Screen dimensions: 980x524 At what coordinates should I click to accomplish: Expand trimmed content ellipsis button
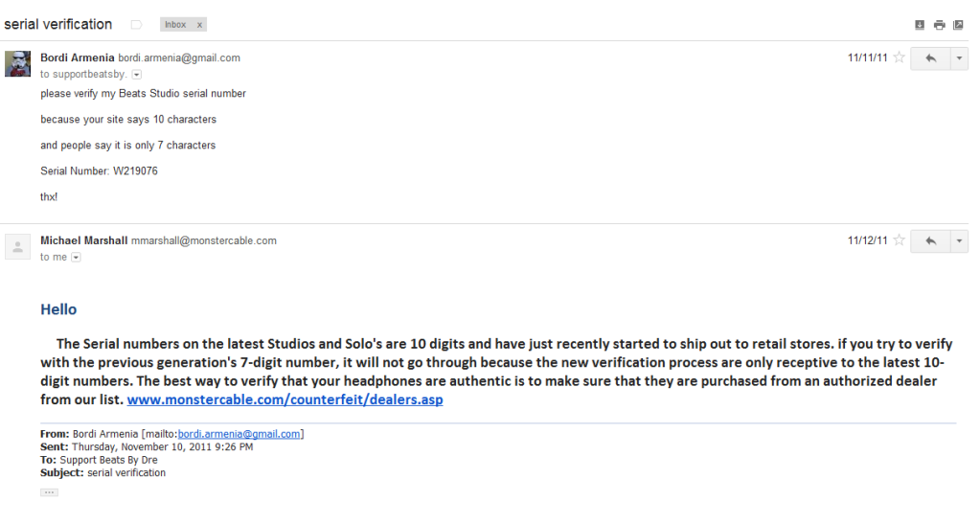click(50, 492)
